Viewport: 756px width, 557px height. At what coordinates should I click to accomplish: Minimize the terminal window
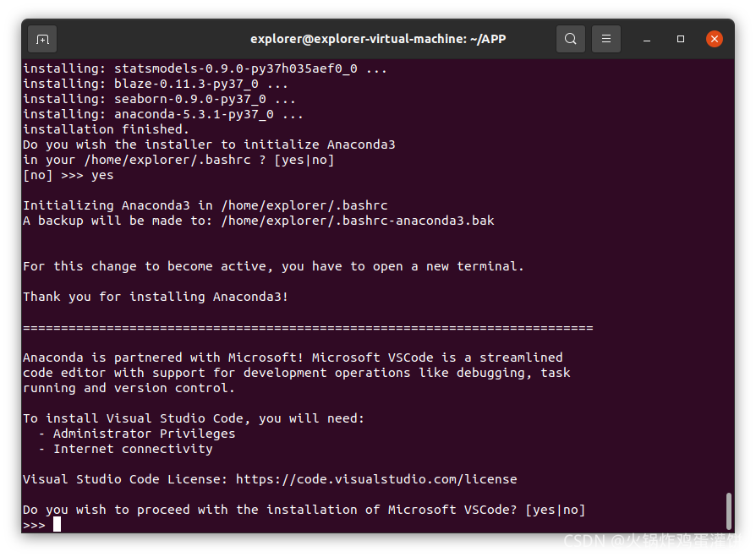647,39
